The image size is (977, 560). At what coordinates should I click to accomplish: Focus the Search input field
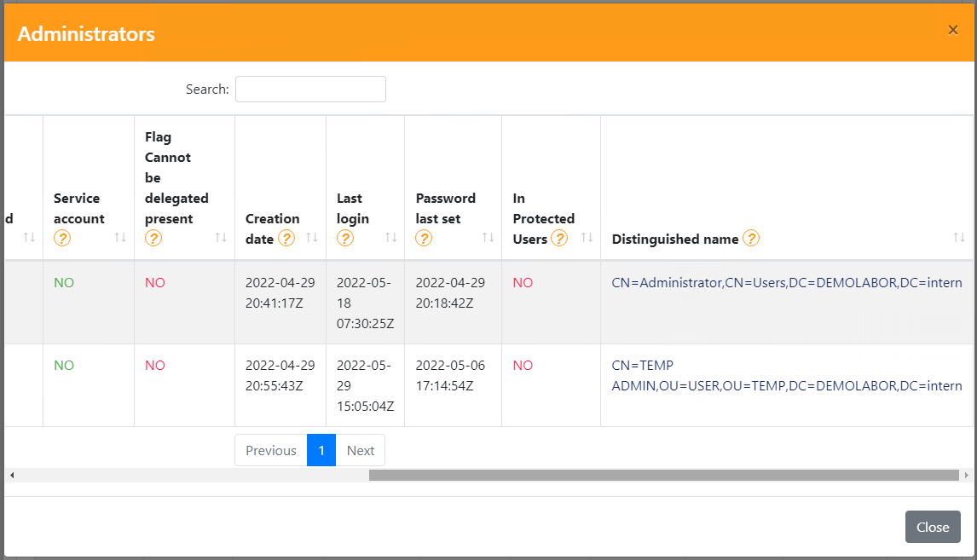coord(310,89)
